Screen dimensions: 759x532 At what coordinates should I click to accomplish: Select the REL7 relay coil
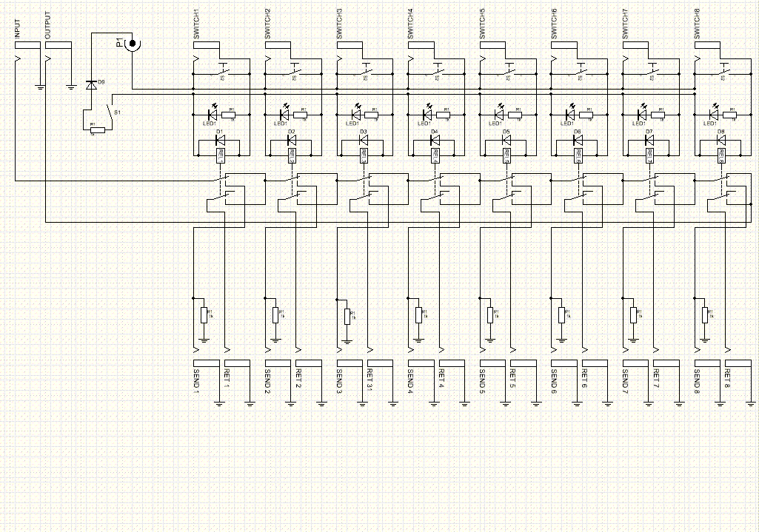(649, 156)
